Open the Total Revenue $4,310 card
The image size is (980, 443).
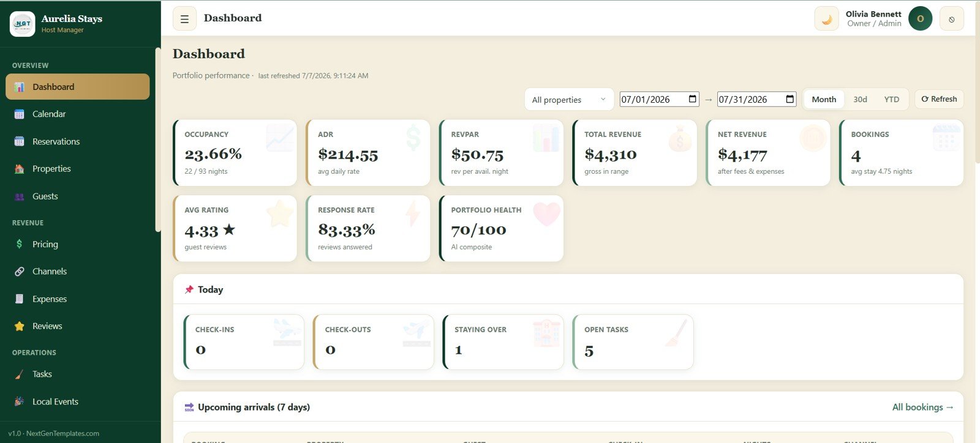635,153
